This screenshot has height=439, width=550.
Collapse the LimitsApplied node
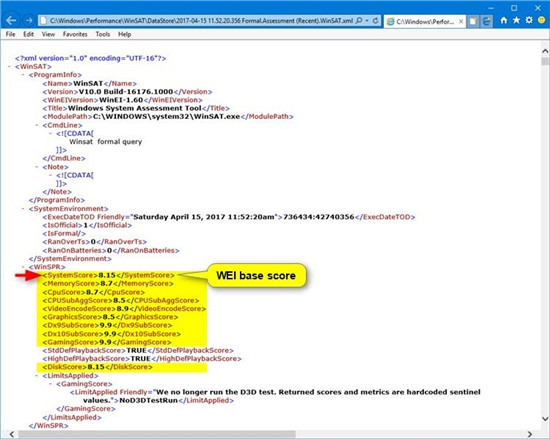(37, 376)
